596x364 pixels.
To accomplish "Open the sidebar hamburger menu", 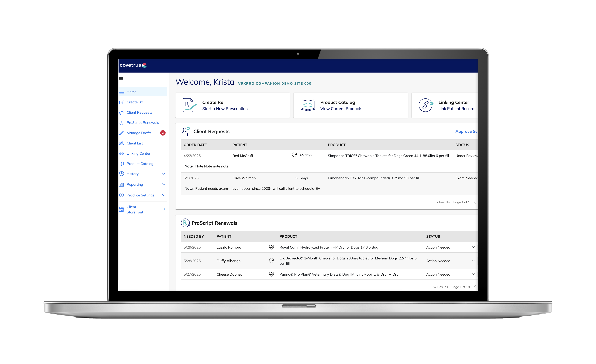I will coord(121,78).
